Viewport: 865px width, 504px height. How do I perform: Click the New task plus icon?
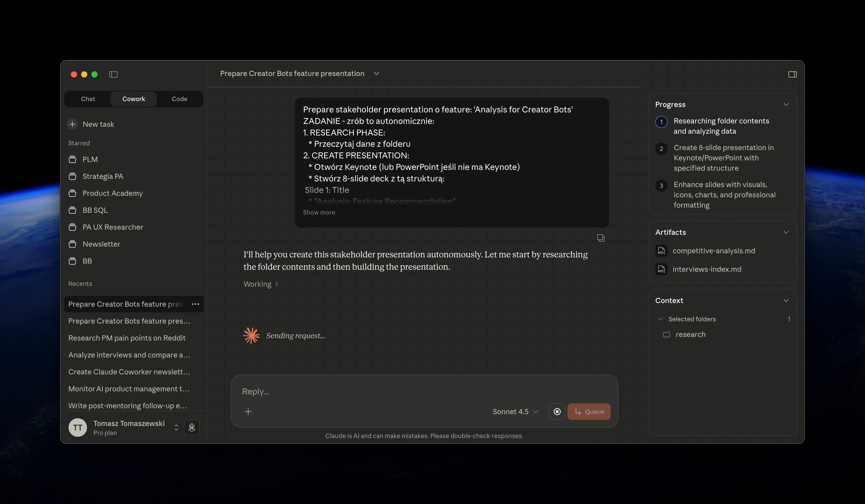pyautogui.click(x=72, y=124)
